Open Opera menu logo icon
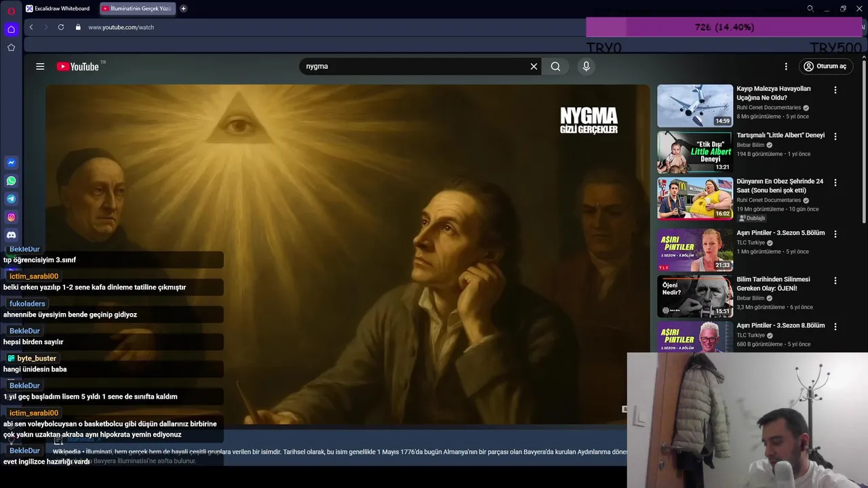The height and width of the screenshot is (488, 868). coord(11,9)
